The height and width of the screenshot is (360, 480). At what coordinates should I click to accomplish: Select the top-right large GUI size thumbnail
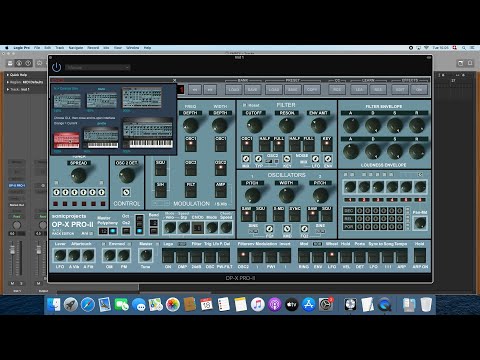coord(142,98)
